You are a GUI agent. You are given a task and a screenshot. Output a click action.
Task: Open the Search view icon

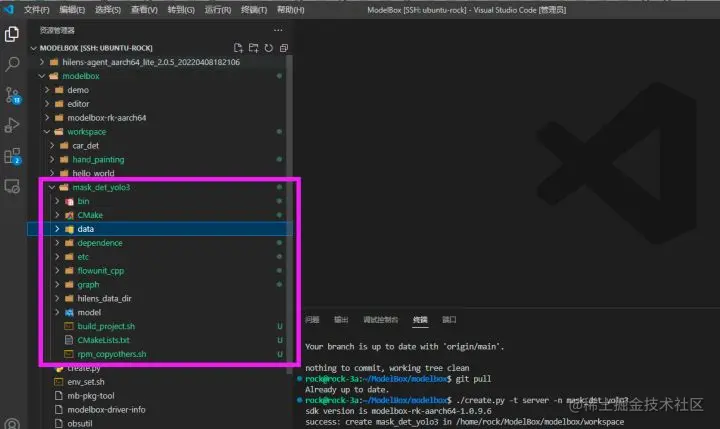pos(12,64)
